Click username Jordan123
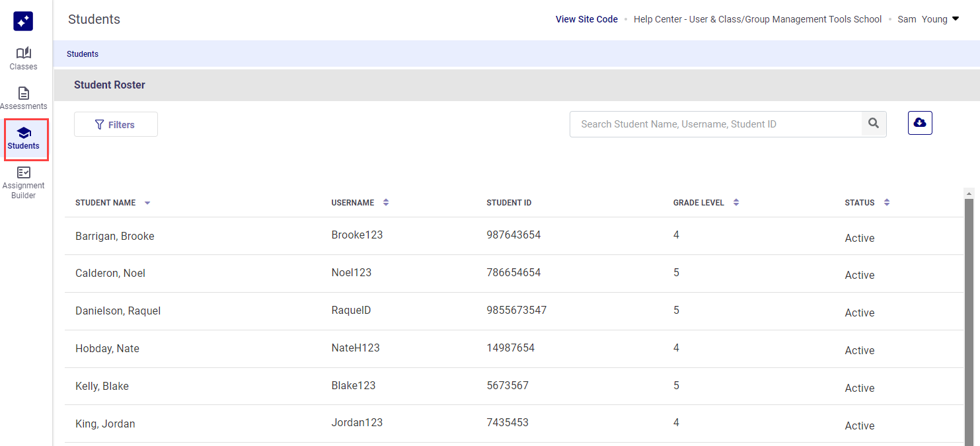 click(357, 422)
